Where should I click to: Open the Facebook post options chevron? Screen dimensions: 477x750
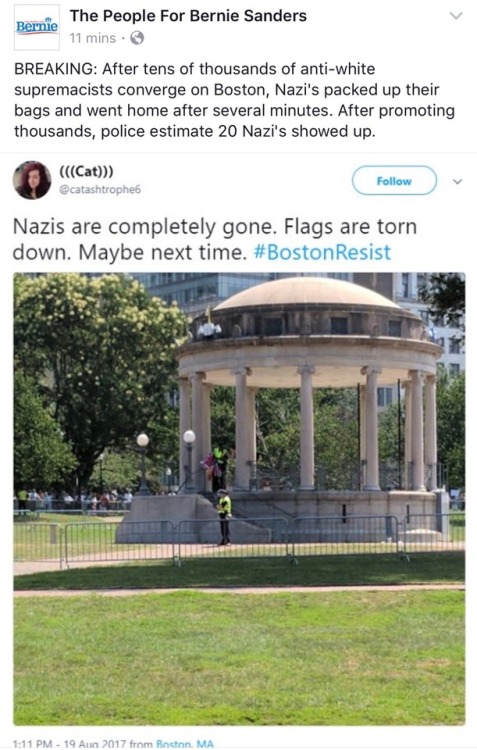456,16
